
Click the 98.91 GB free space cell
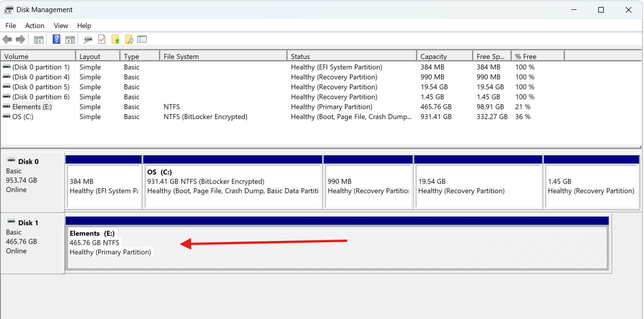coord(490,106)
